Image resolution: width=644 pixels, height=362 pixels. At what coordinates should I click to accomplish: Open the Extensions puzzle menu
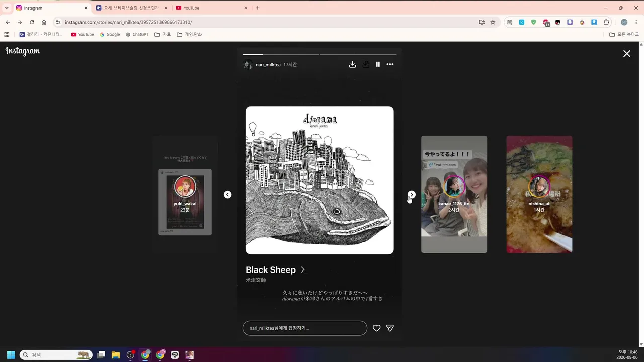coord(606,22)
